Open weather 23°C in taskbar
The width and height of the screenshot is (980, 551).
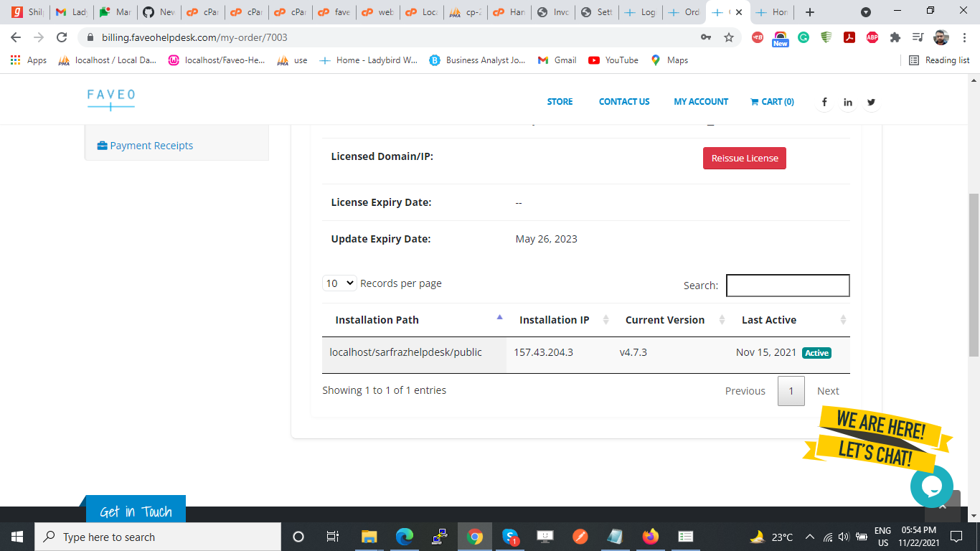tap(771, 537)
